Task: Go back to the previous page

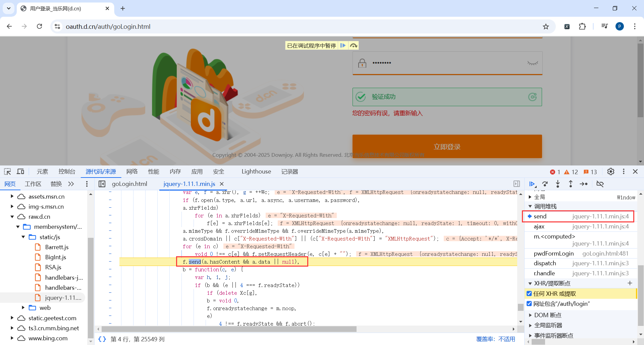Action: click(x=9, y=26)
